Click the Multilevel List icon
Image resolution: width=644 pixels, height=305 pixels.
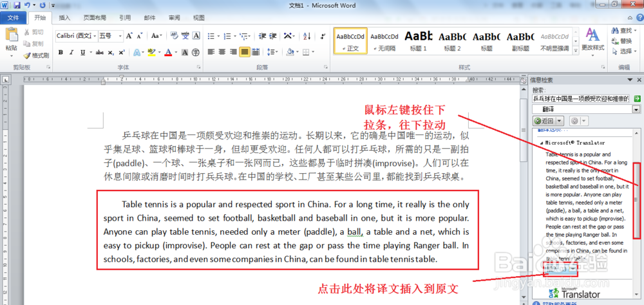pos(243,36)
